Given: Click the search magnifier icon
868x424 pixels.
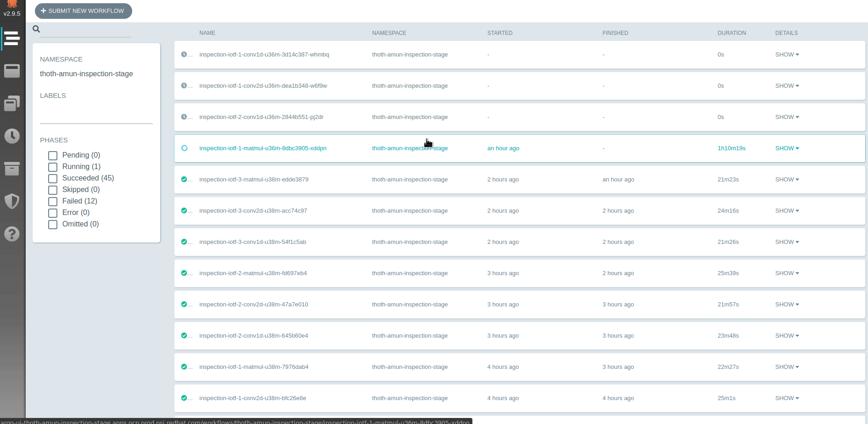Looking at the screenshot, I should tap(36, 29).
